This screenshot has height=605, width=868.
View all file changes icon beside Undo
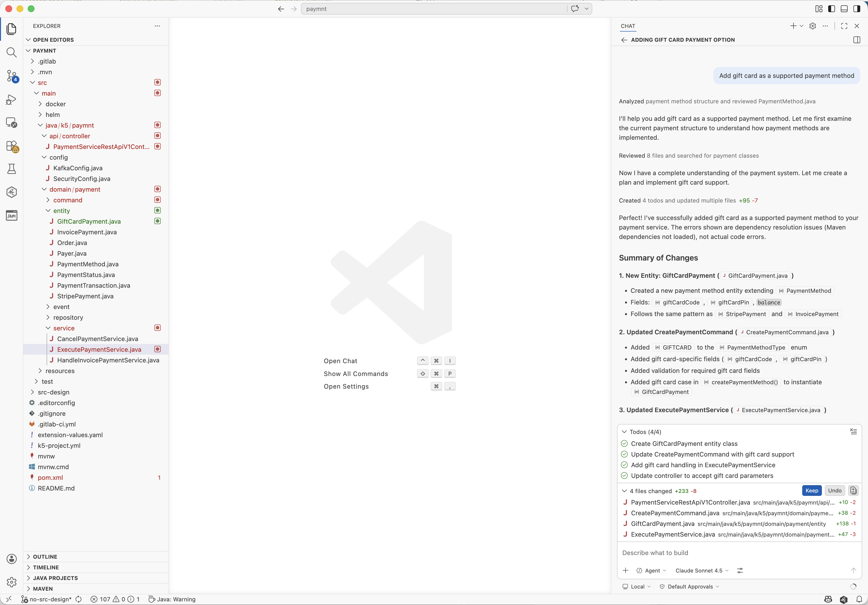(x=853, y=491)
